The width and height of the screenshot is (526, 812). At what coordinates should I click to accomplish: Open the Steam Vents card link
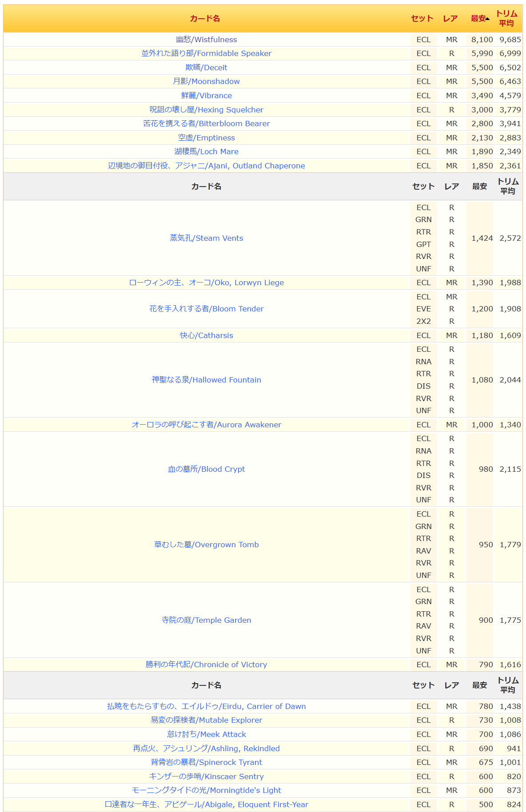pyautogui.click(x=206, y=238)
